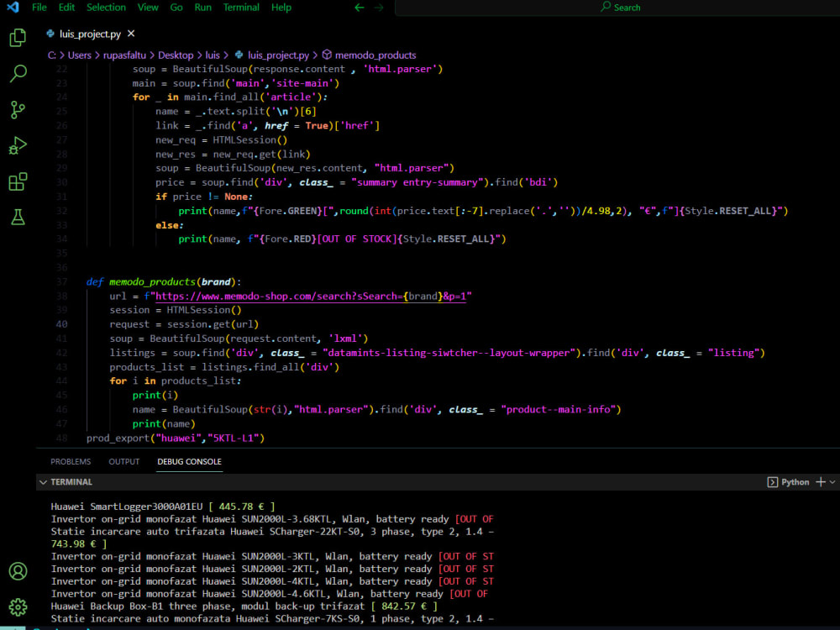Click terminal line with SUN2000L-3.68KTL
Screen dimensions: 840x630
272,519
